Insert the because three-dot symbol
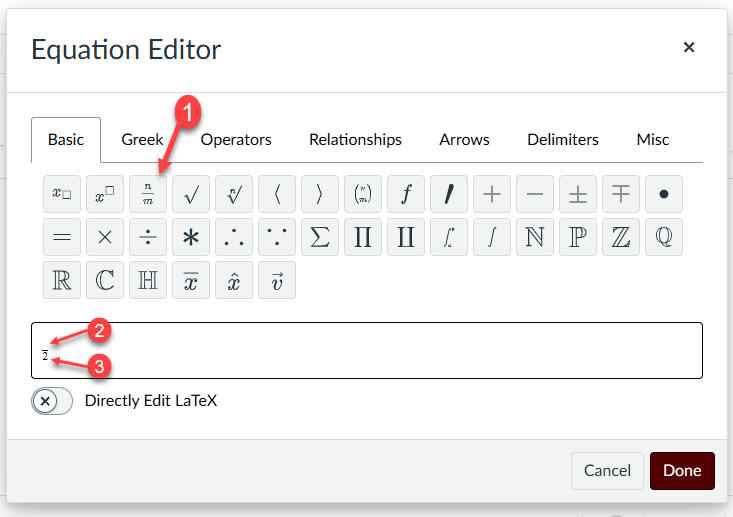The image size is (733, 517). pyautogui.click(x=277, y=237)
